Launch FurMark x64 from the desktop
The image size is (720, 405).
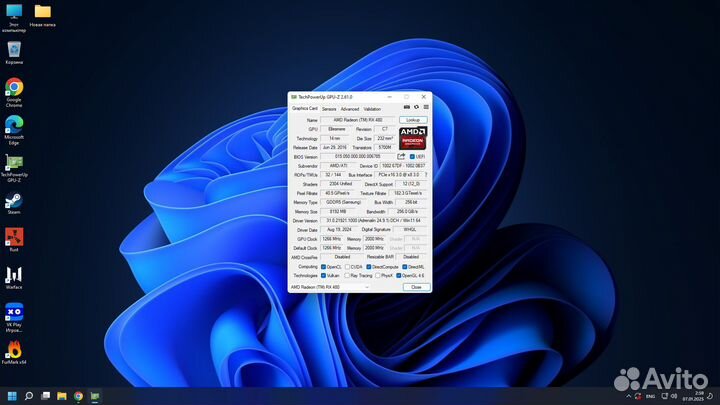click(14, 350)
